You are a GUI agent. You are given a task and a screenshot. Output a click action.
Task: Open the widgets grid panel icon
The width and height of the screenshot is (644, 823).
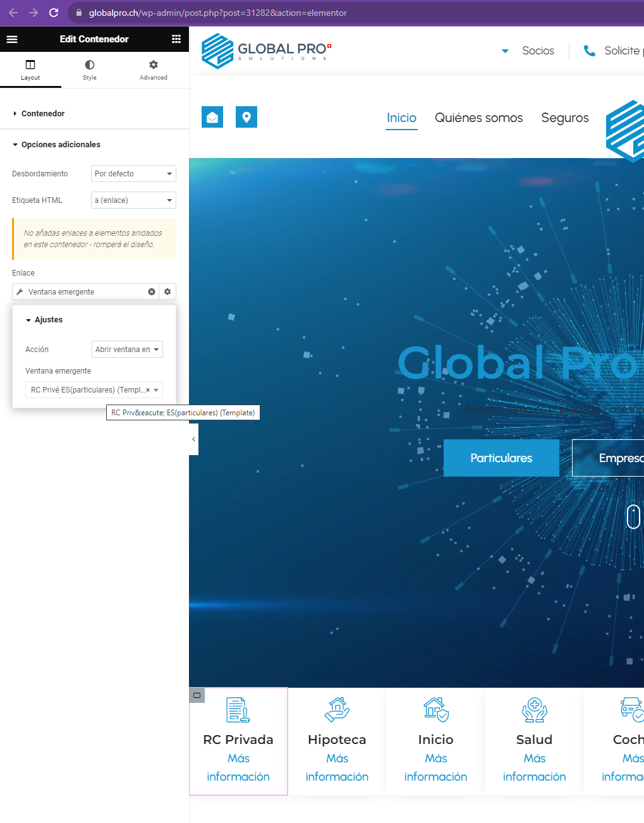176,39
